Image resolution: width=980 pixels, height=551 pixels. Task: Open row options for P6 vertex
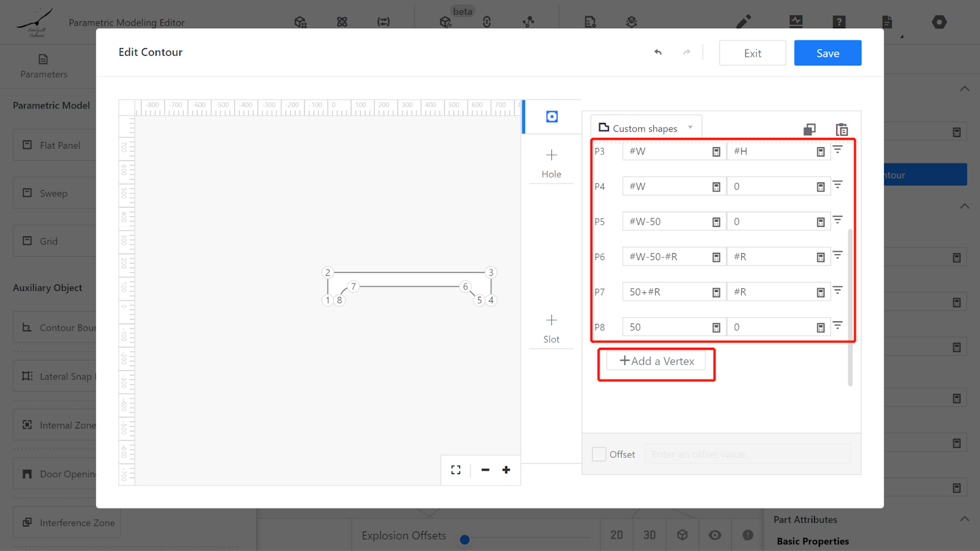tap(837, 255)
